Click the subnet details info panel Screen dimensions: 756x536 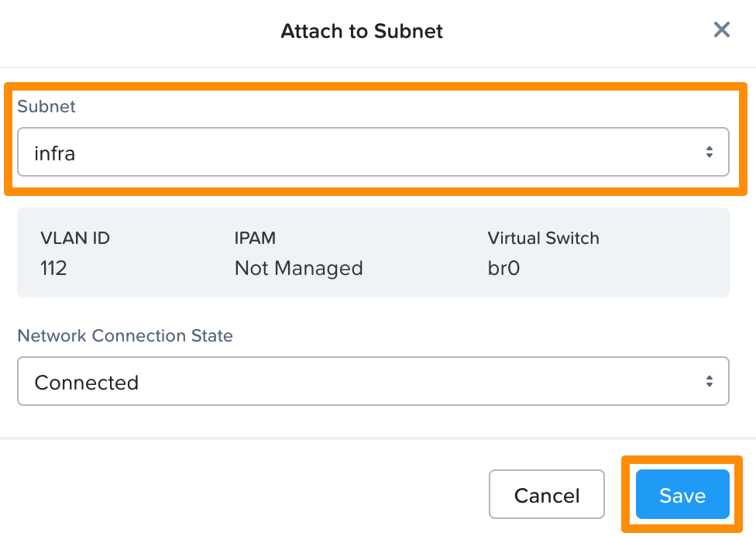click(x=374, y=253)
